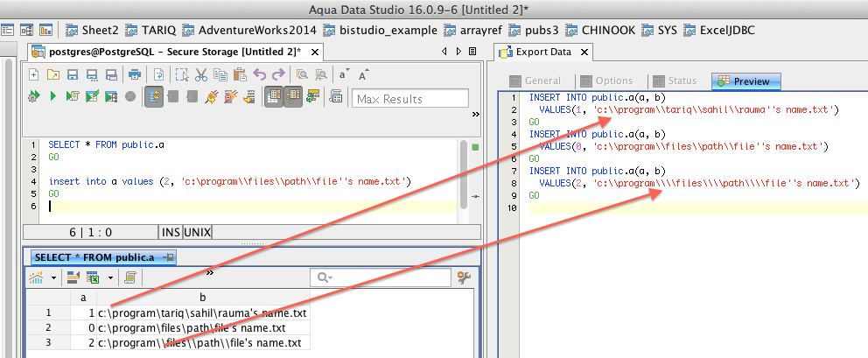Click the Save As disk icon with dots
Viewport: 868px width, 358px height.
tap(92, 74)
